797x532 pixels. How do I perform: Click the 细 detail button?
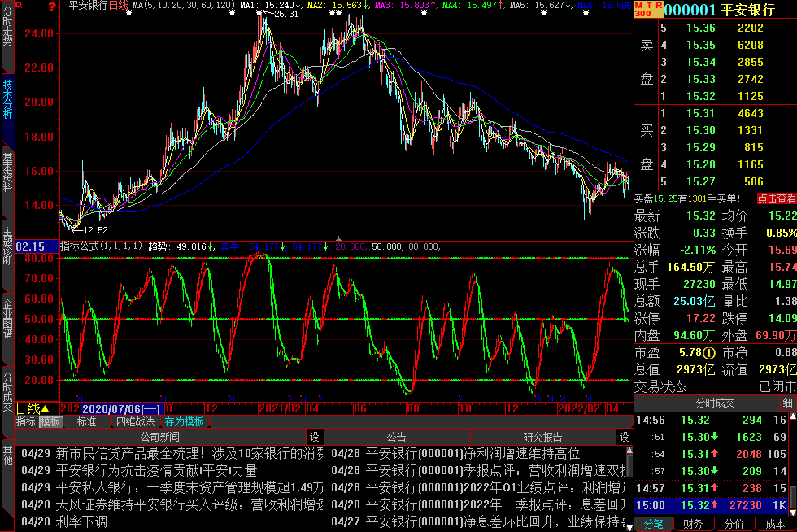(788, 403)
